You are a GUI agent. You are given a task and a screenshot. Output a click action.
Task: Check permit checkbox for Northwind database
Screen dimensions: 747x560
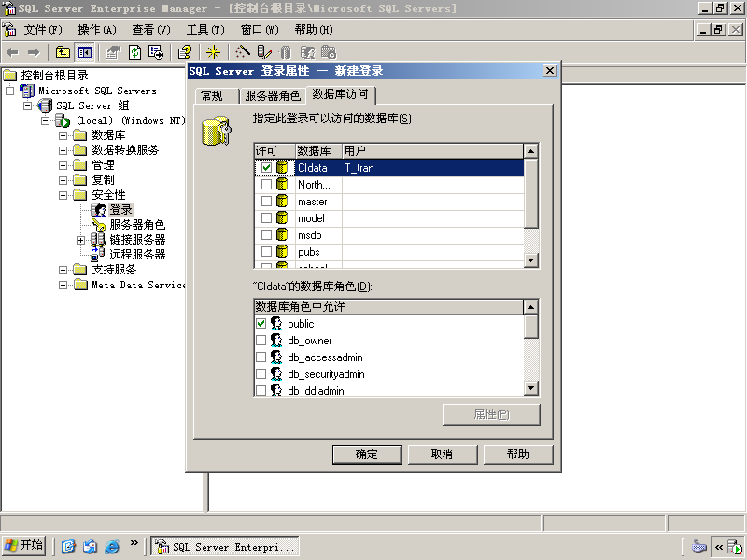[266, 184]
